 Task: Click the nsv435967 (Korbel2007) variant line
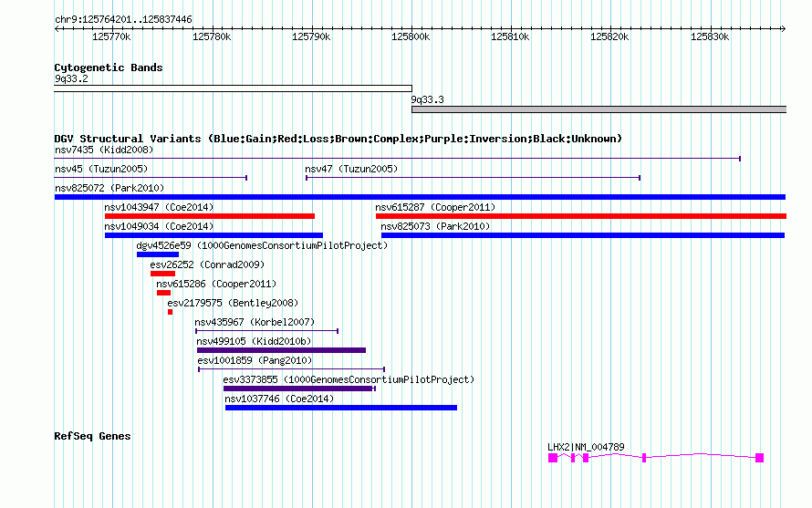[x=266, y=331]
